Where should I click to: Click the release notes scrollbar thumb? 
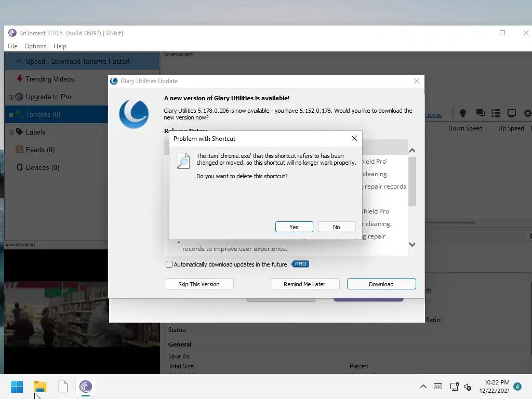point(412,181)
